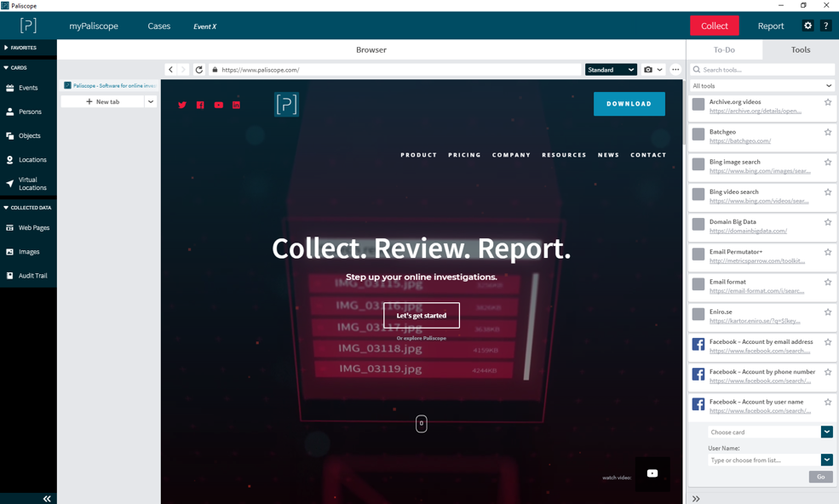Image resolution: width=839 pixels, height=504 pixels.
Task: Click the help question mark icon
Action: (825, 26)
